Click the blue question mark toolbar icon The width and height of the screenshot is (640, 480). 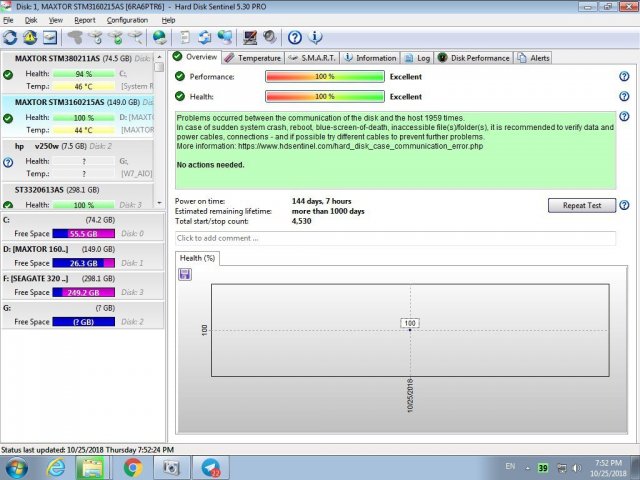pos(295,38)
